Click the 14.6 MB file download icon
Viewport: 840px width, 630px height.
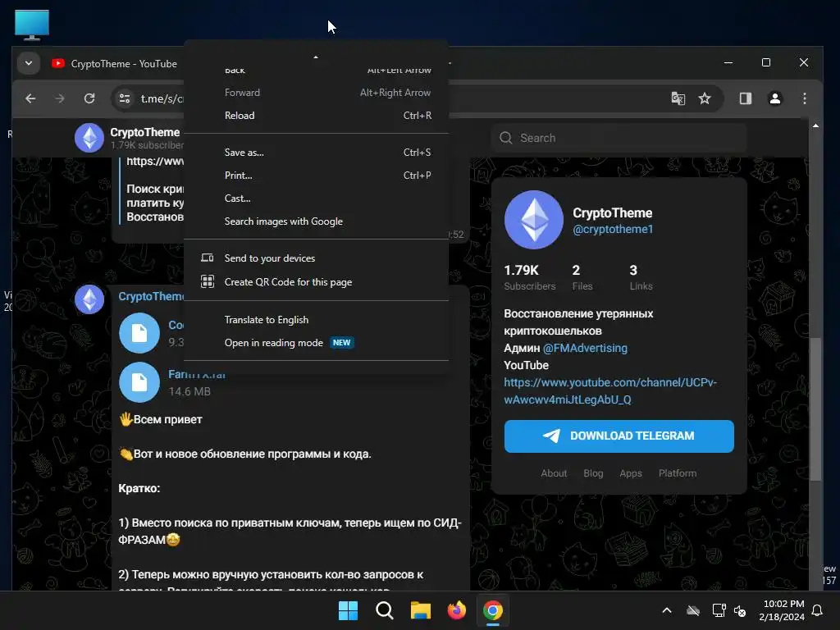[139, 382]
